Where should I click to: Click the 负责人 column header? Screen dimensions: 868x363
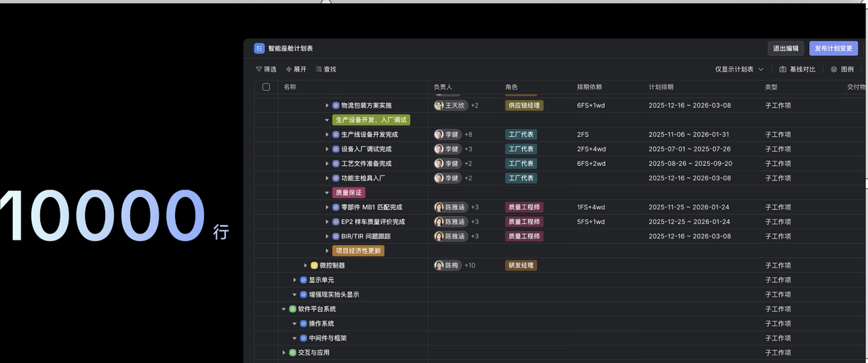coord(443,87)
